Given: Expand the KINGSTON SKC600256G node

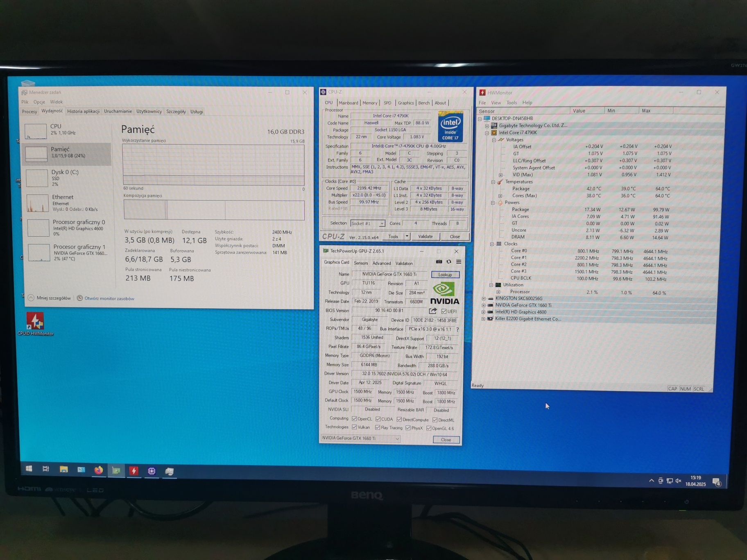Looking at the screenshot, I should point(484,299).
